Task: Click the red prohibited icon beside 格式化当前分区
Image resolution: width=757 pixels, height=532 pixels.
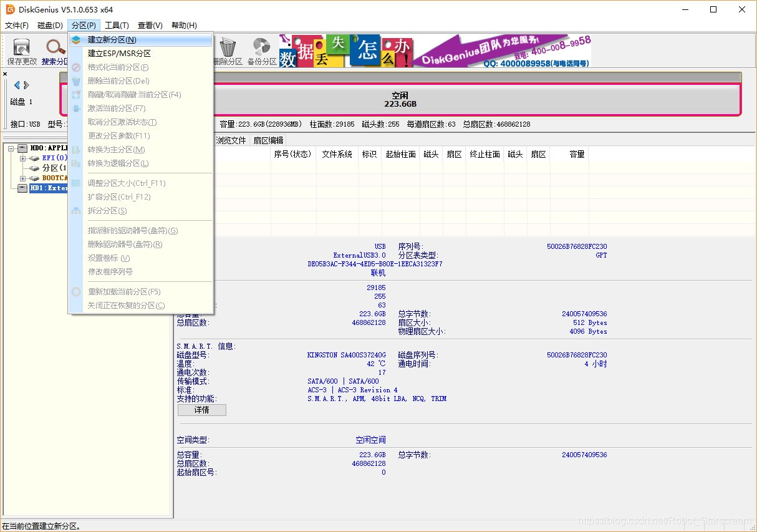Action: tap(76, 67)
